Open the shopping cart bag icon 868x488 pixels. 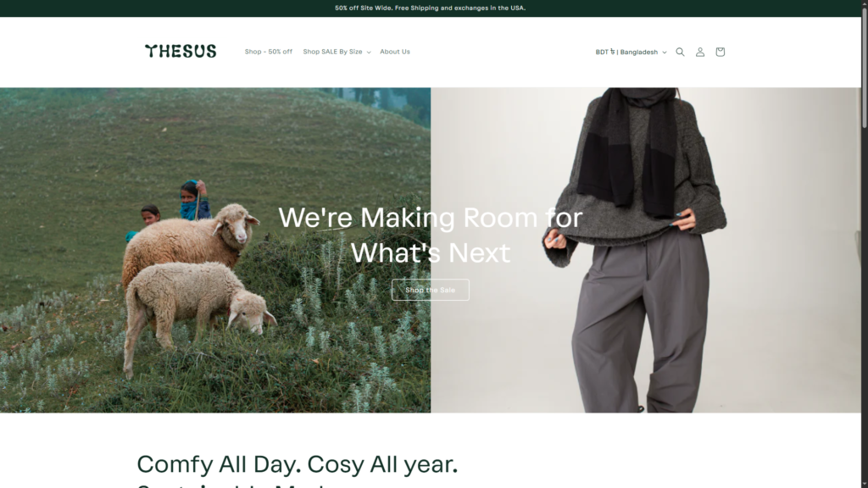[720, 52]
